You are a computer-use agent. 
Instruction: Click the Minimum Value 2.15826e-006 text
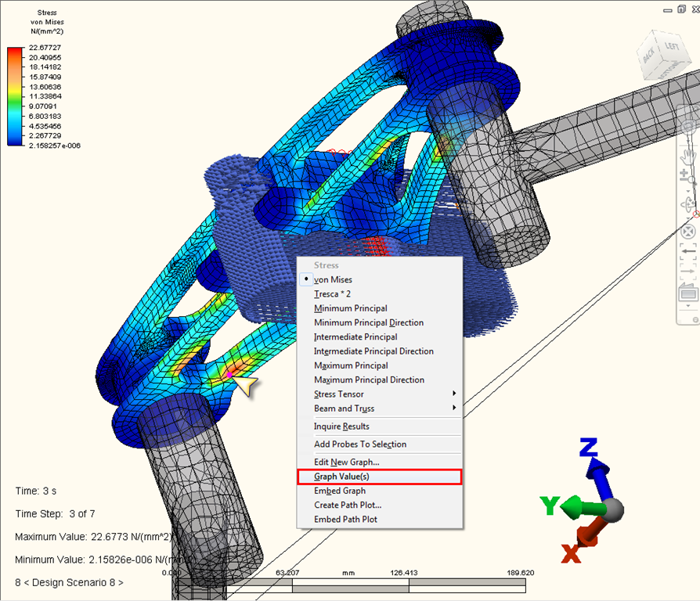(x=103, y=560)
